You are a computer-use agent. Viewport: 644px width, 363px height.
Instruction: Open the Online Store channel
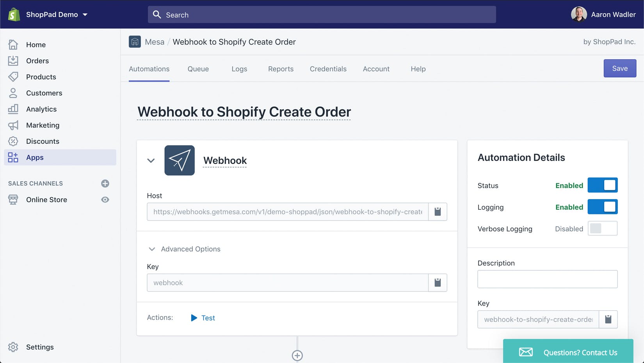pyautogui.click(x=46, y=199)
